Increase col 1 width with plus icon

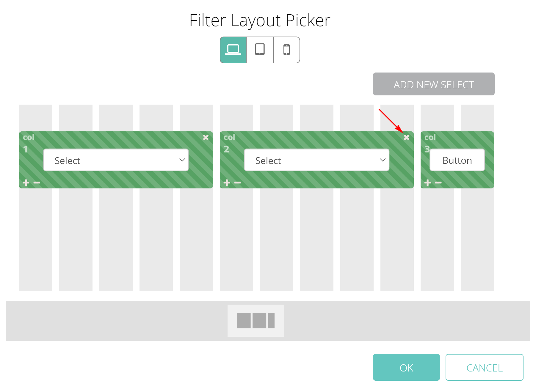coord(26,182)
